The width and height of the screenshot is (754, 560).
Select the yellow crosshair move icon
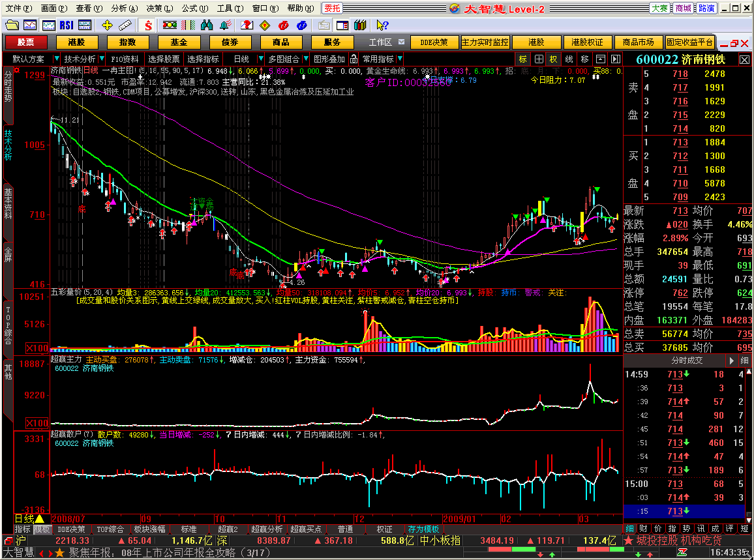click(x=107, y=25)
